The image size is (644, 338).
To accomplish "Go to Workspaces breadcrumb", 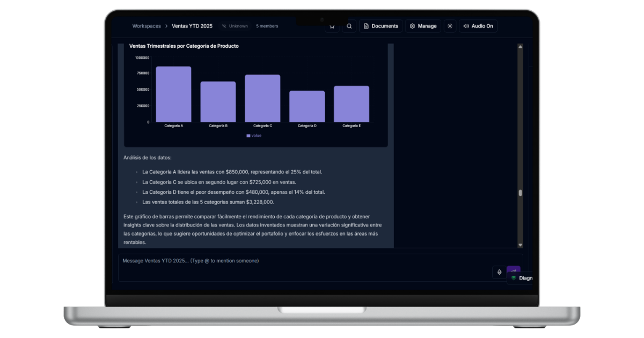I will pyautogui.click(x=147, y=26).
